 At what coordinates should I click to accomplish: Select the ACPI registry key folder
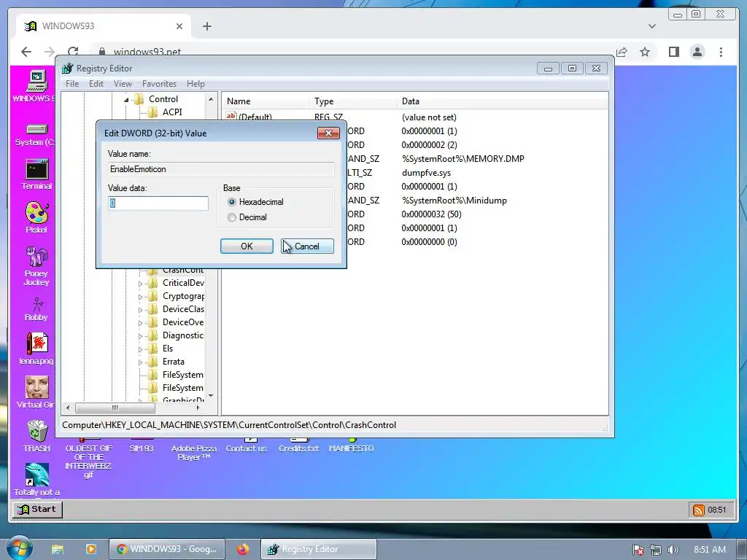(x=165, y=112)
